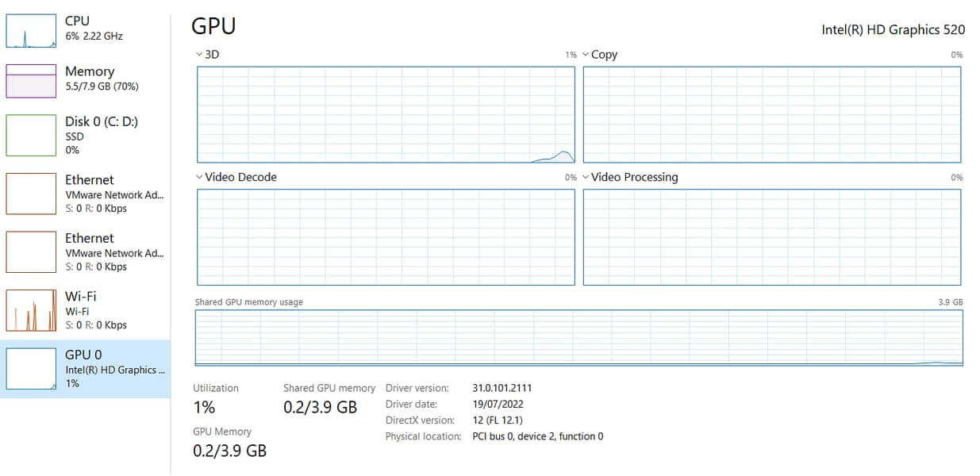Open the Video Decode engine dropdown
Viewport: 980px width, 476px height.
pyautogui.click(x=199, y=177)
